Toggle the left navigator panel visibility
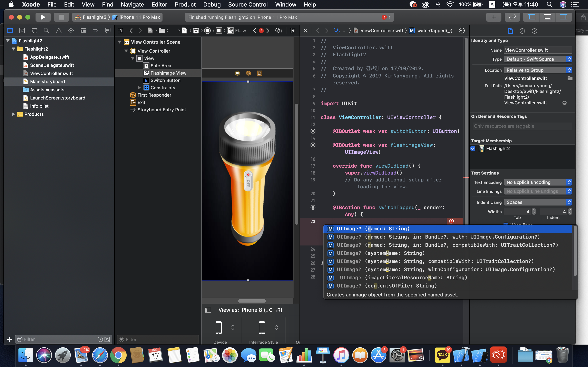This screenshot has width=588, height=367. 531,17
